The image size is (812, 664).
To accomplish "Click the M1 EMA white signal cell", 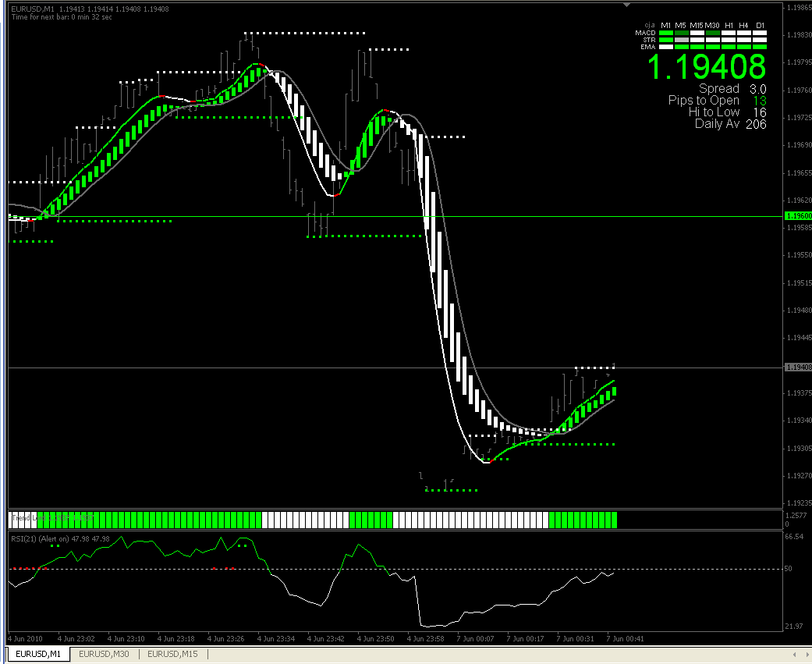I will click(666, 47).
